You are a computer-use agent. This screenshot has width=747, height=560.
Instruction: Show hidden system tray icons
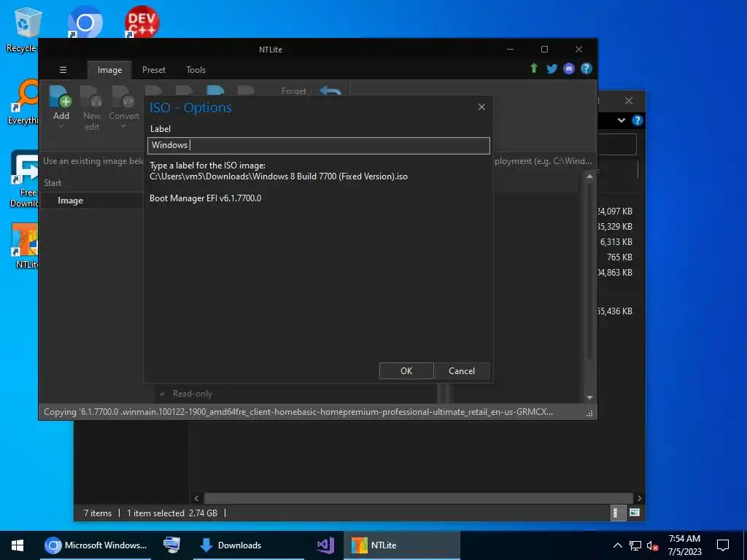coord(617,545)
